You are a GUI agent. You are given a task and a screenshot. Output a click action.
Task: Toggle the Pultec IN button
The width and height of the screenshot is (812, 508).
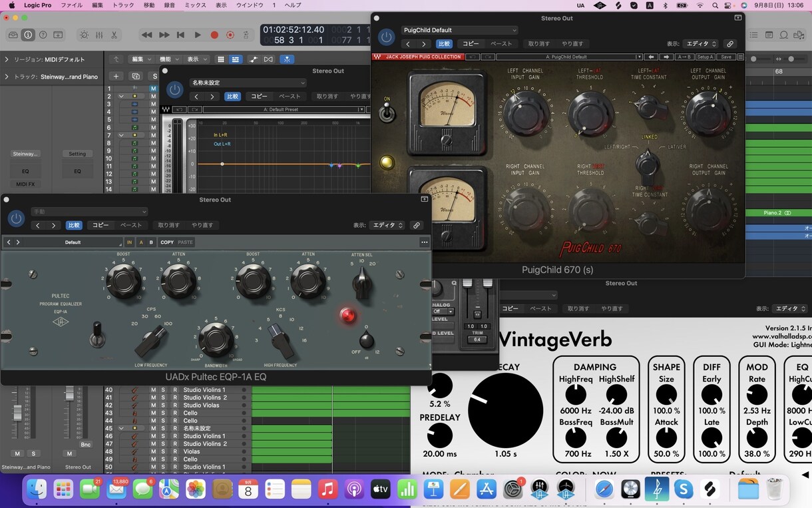pyautogui.click(x=129, y=242)
